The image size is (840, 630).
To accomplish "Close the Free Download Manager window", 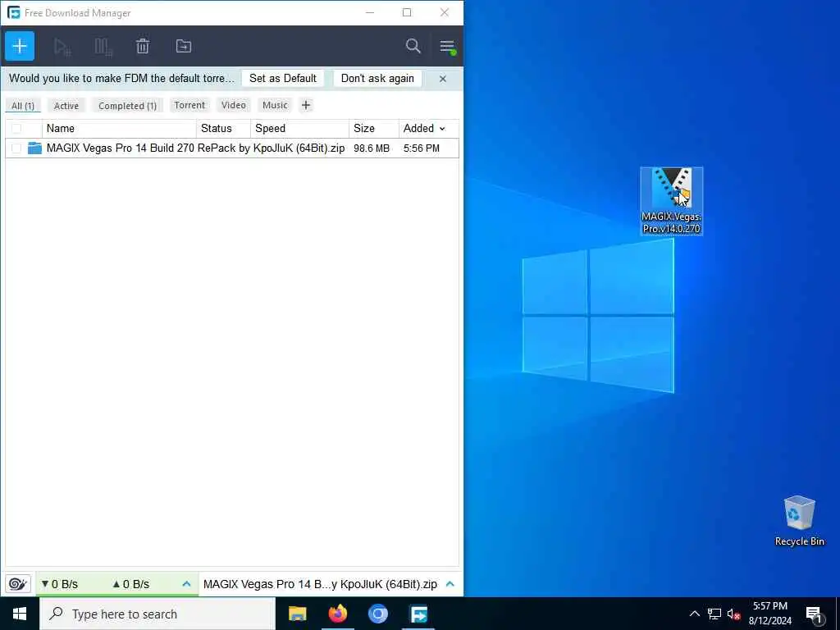I will (444, 12).
